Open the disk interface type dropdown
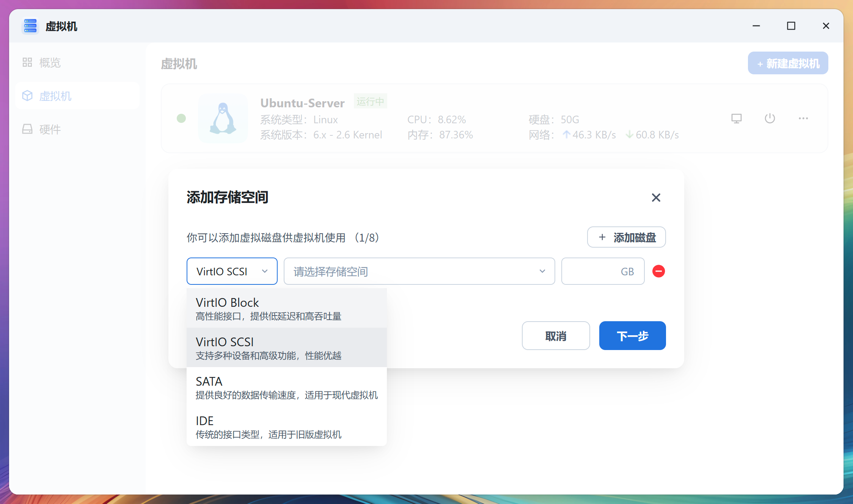Image resolution: width=853 pixels, height=504 pixels. click(x=232, y=271)
